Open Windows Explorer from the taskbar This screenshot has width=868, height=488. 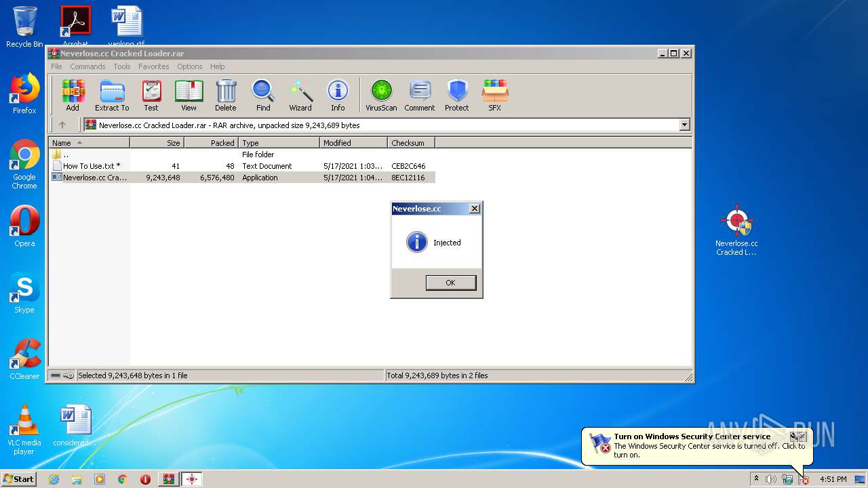click(x=77, y=479)
